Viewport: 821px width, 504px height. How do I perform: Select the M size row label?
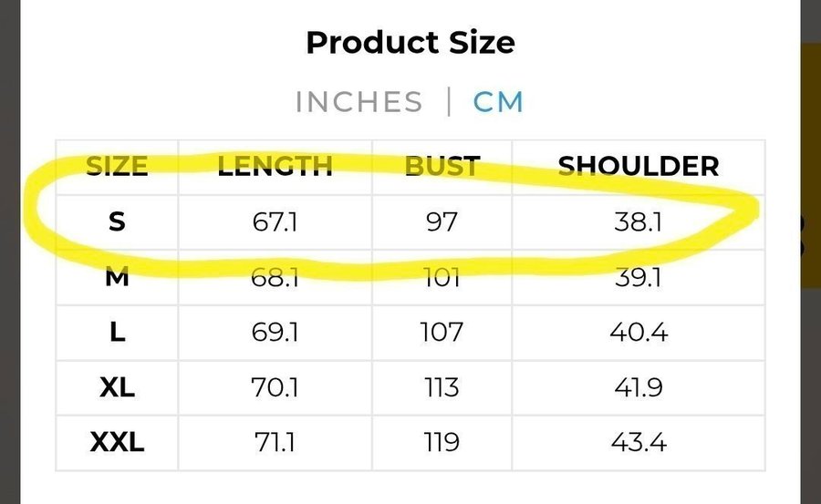coord(117,277)
